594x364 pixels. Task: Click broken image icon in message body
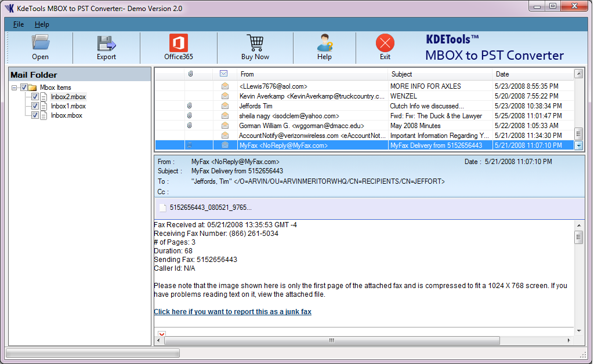click(162, 334)
